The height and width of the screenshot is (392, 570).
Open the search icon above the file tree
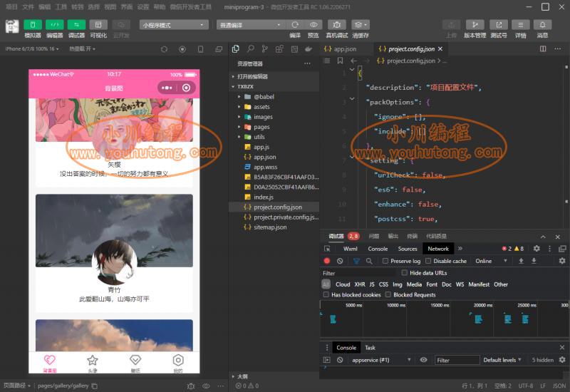pos(251,49)
